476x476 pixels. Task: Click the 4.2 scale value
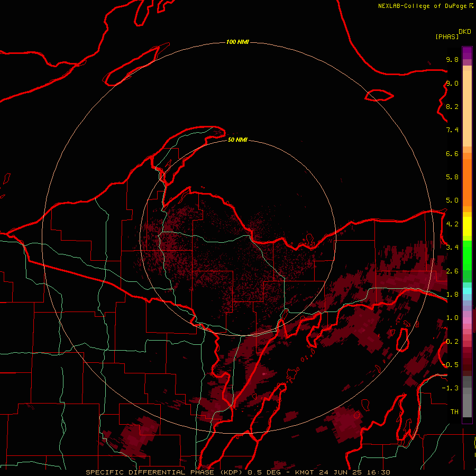tap(452, 224)
